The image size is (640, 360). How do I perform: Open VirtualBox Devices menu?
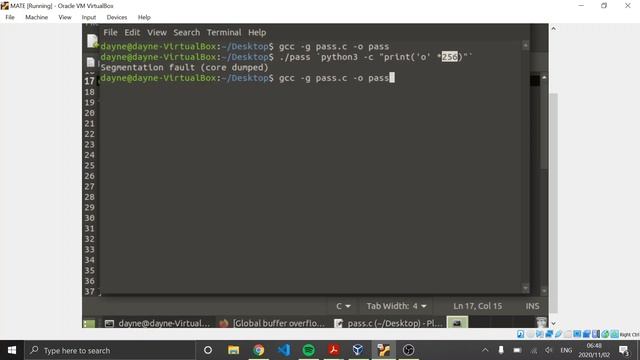(117, 17)
